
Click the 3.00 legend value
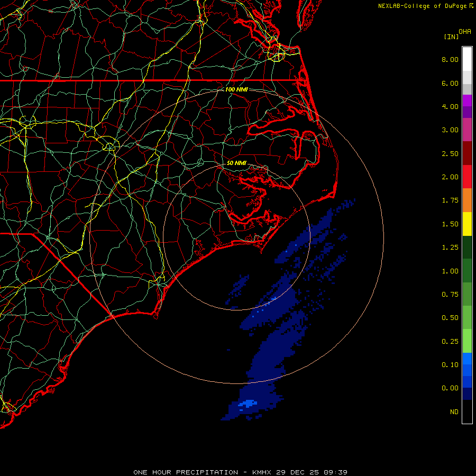click(x=450, y=130)
